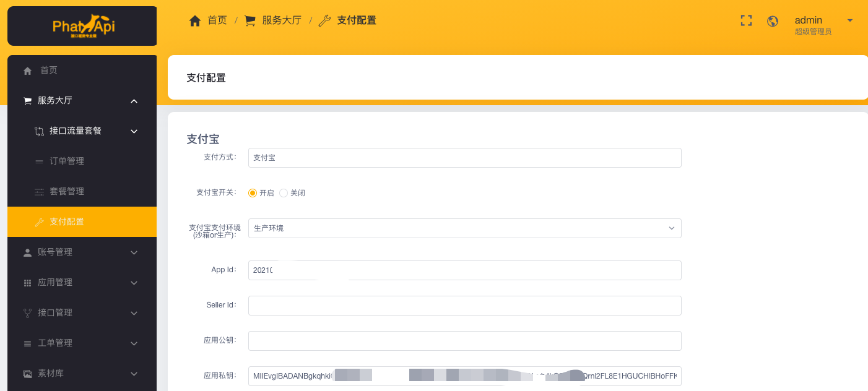Click the home icon in breadcrumb
The image size is (868, 391).
(195, 21)
